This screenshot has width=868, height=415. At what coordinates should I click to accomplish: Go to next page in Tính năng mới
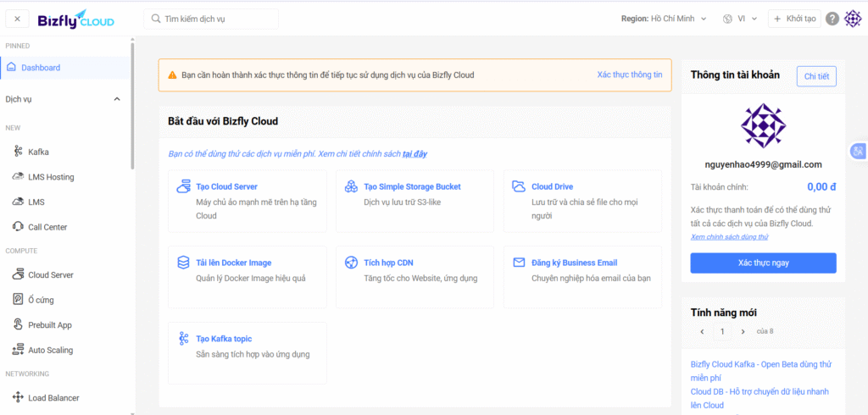[x=743, y=332]
